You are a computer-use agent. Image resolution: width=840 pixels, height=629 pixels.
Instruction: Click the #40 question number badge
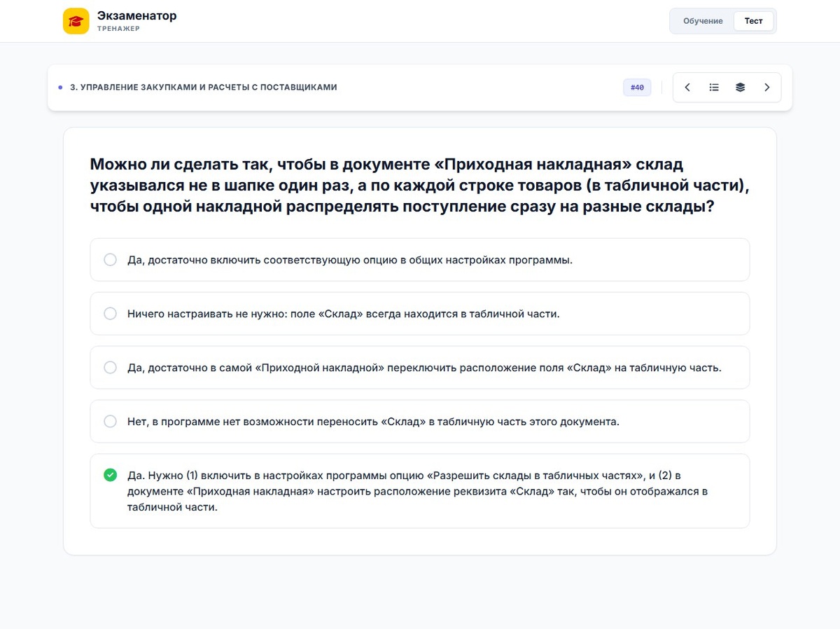637,88
